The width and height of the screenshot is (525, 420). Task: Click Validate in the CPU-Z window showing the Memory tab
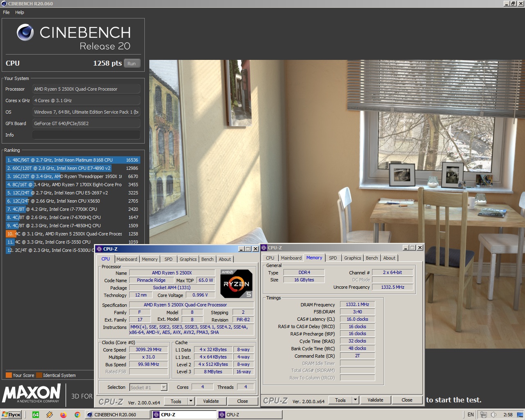tap(375, 400)
